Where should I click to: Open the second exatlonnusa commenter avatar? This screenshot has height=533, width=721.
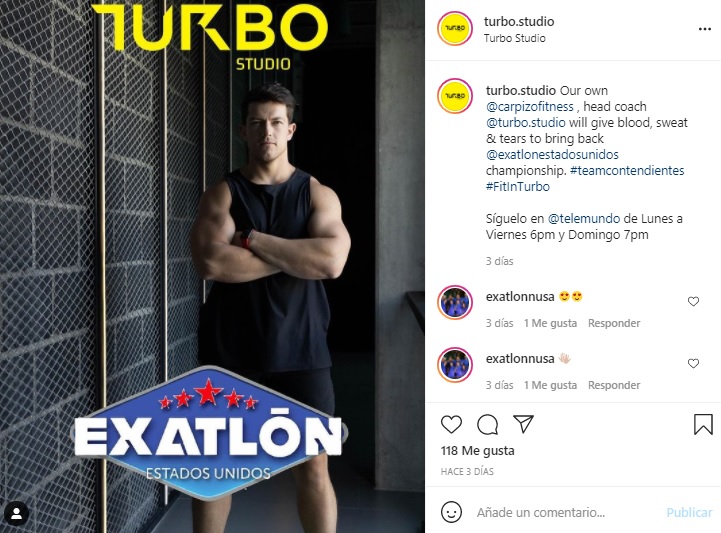pyautogui.click(x=455, y=365)
